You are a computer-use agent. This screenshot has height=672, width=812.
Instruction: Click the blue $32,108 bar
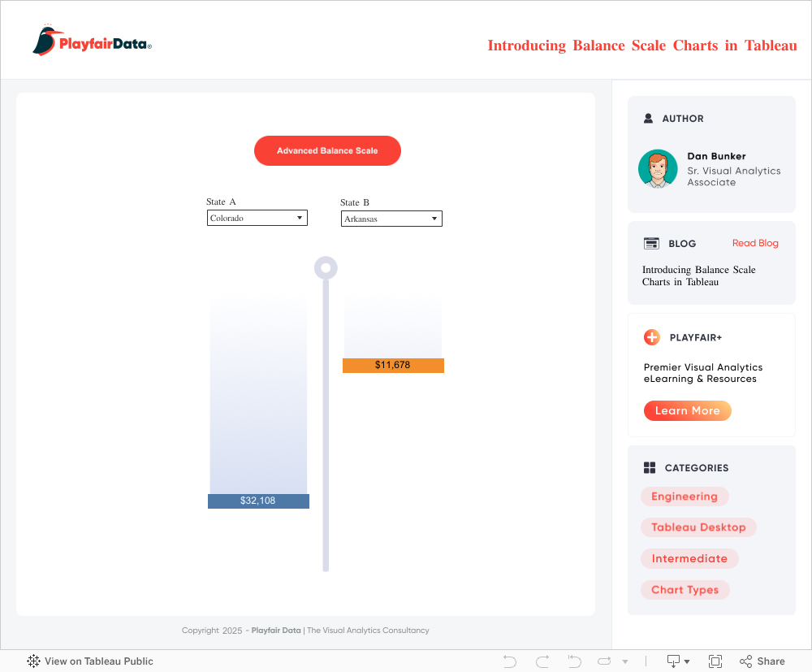(x=258, y=501)
